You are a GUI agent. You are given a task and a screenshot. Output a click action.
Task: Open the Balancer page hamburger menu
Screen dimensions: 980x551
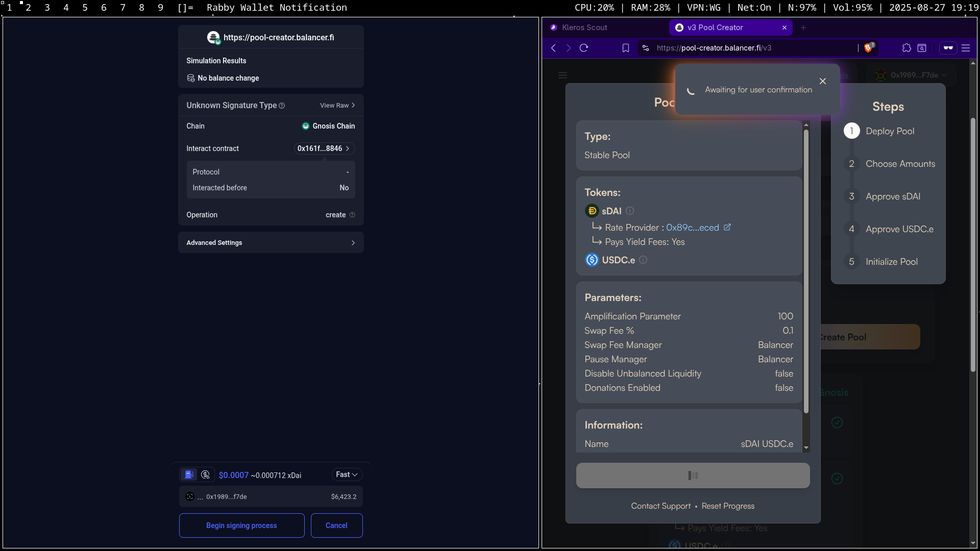click(x=563, y=76)
